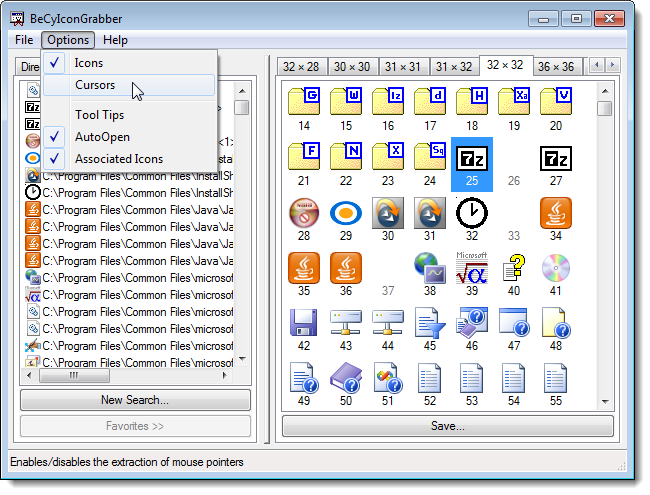Select first Java file row with Java icon
This screenshot has width=650, height=495.
click(129, 210)
